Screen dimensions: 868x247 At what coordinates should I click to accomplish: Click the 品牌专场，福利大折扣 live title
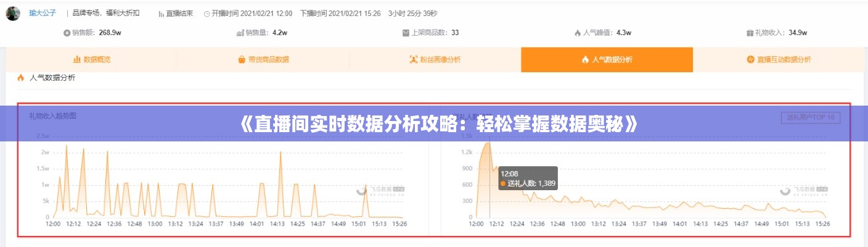pos(106,13)
